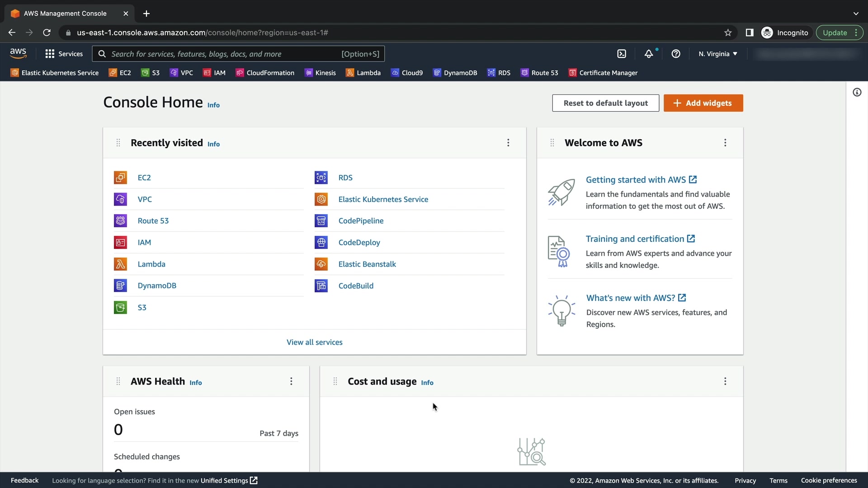Screen dimensions: 868x488
Task: Click Reset to default layout button
Action: pyautogui.click(x=605, y=103)
